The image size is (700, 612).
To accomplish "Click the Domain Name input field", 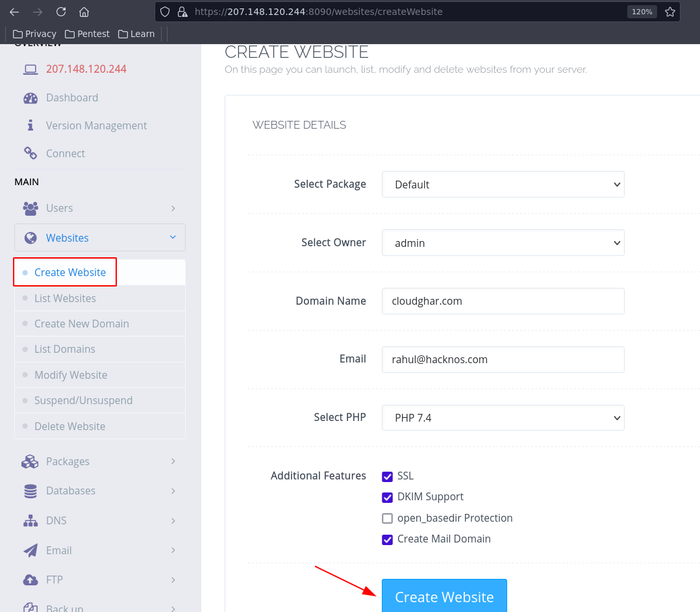I will (x=503, y=301).
